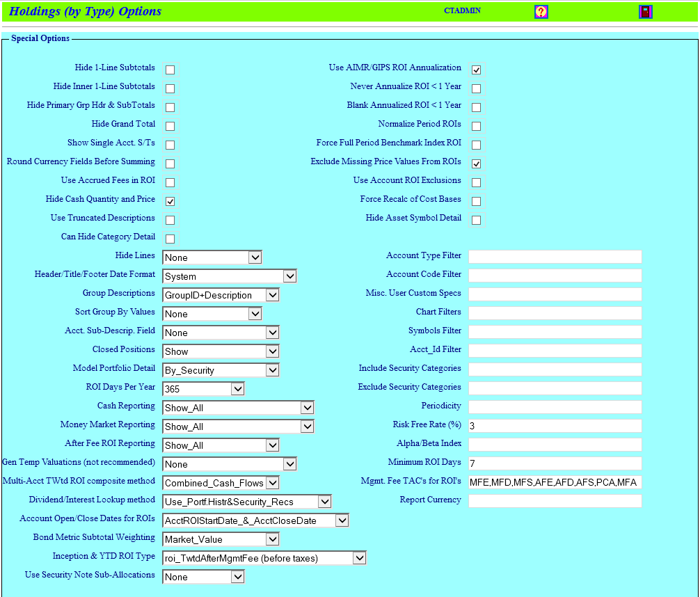Check the Hide 1-Line Subtotals box
The width and height of the screenshot is (700, 597).
(170, 69)
